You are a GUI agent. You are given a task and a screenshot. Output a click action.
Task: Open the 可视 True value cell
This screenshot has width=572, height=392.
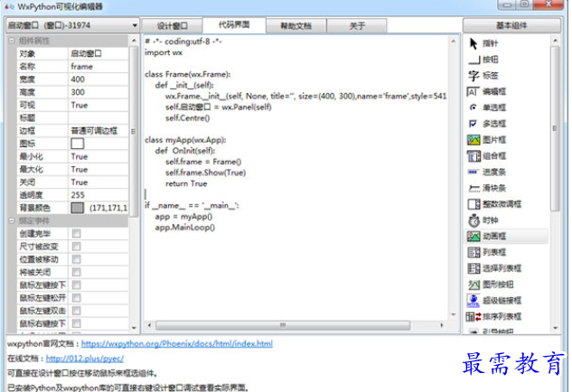tap(98, 105)
